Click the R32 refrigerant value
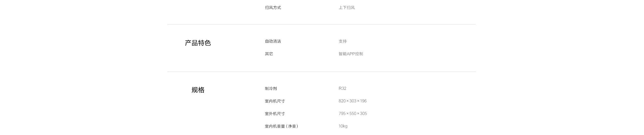Image resolution: width=644 pixels, height=135 pixels. pyautogui.click(x=342, y=88)
